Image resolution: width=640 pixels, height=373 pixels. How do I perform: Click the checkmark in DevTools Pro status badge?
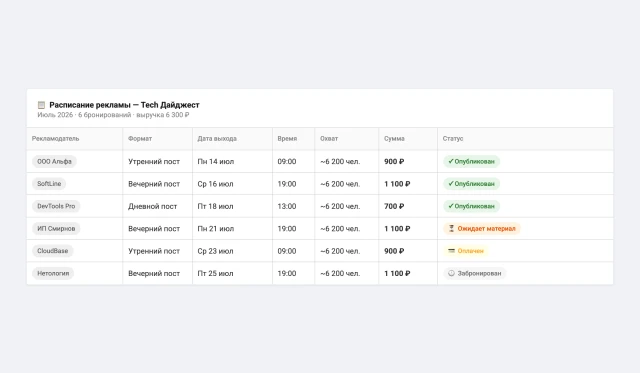(x=451, y=206)
